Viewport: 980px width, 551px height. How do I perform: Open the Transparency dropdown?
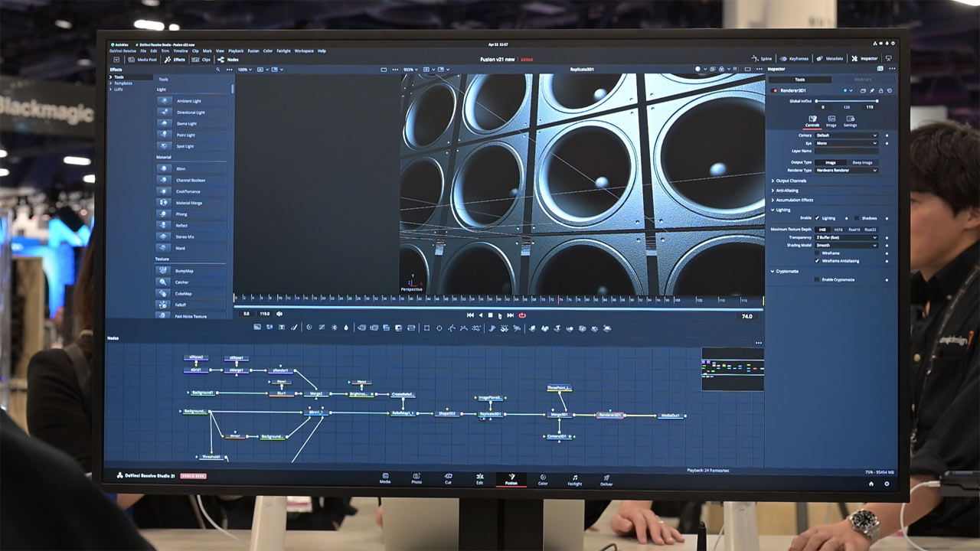(846, 237)
